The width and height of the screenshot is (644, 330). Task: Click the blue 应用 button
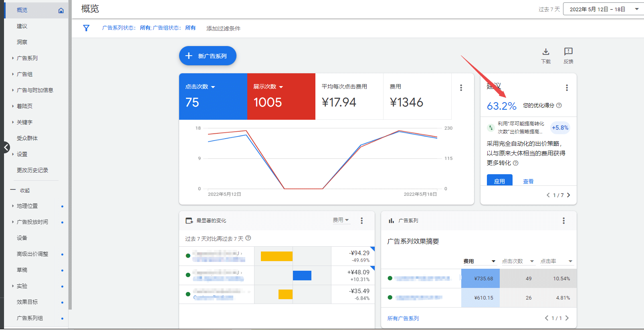[x=500, y=180]
